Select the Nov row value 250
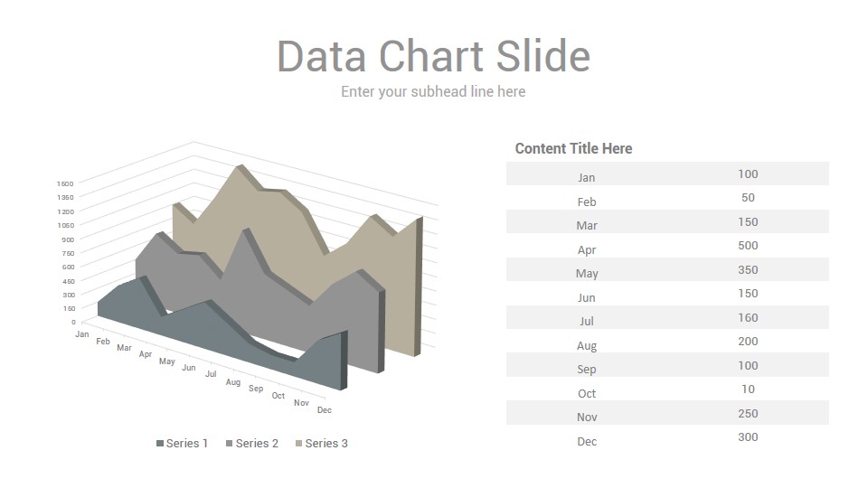Viewport: 868px width, 488px height. (748, 413)
